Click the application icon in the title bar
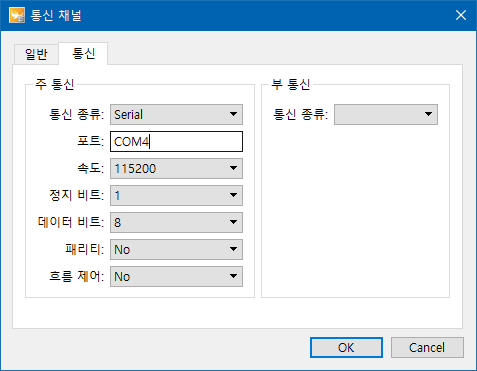477x371 pixels. (17, 15)
